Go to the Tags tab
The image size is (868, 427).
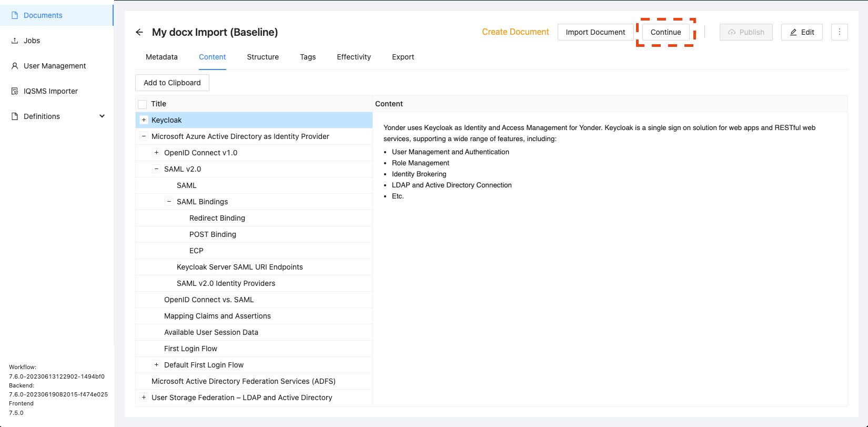[x=308, y=57]
